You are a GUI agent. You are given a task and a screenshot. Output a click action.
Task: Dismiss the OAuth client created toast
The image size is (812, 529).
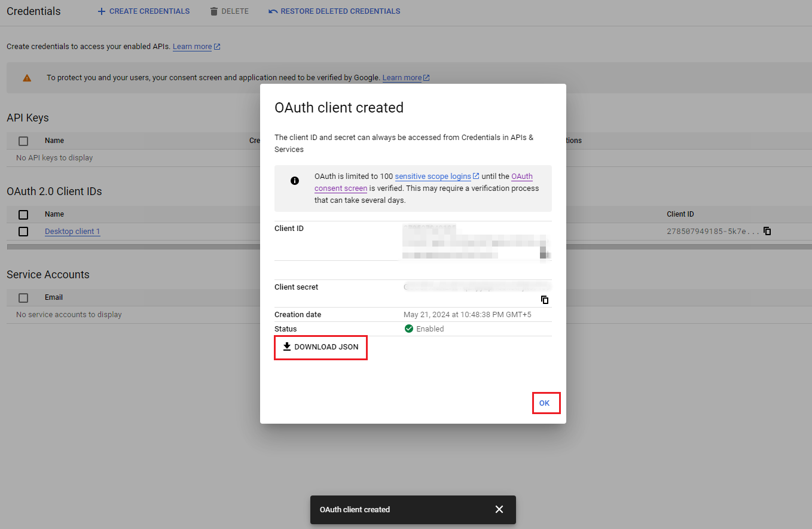(x=499, y=509)
